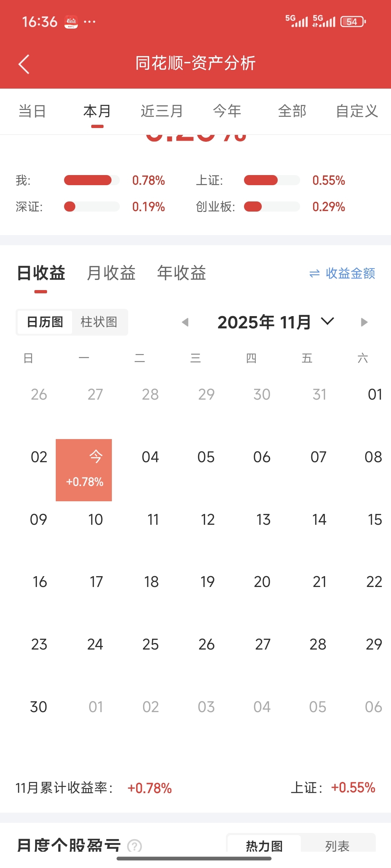Toggle display to 收益金额

coord(342,274)
